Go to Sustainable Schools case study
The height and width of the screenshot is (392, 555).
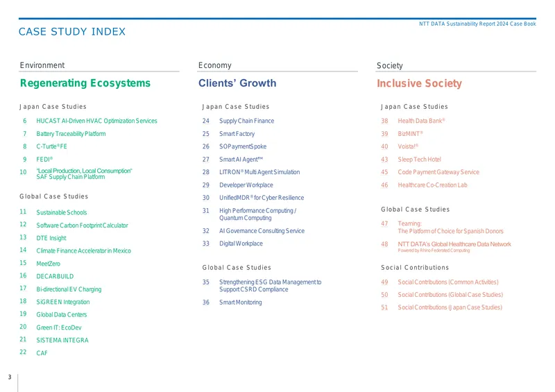coord(62,212)
